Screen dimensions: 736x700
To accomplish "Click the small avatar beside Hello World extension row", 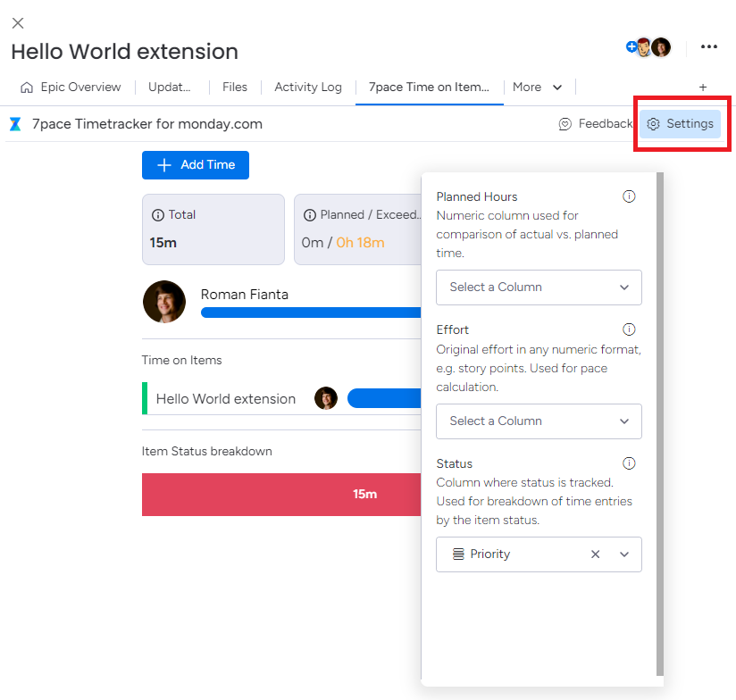I will tap(326, 398).
